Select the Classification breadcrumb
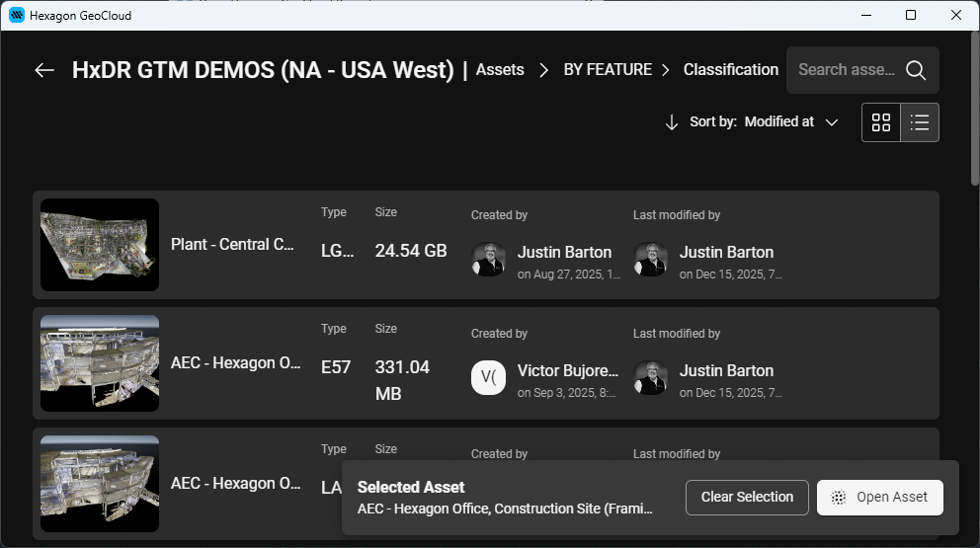 (731, 69)
